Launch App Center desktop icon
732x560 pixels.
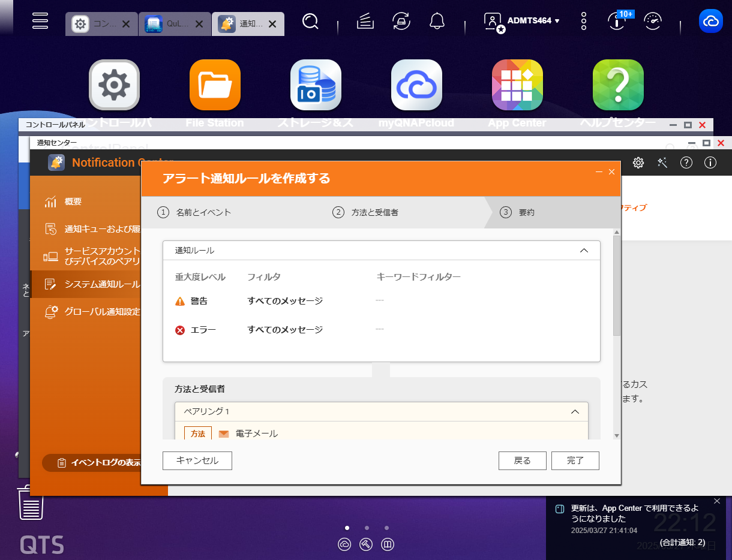(517, 85)
